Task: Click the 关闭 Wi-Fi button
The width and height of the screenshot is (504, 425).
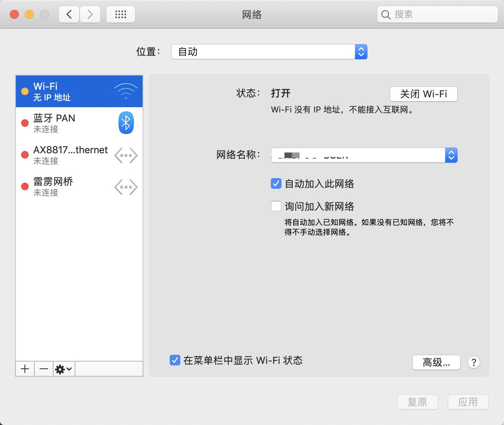Action: [423, 94]
